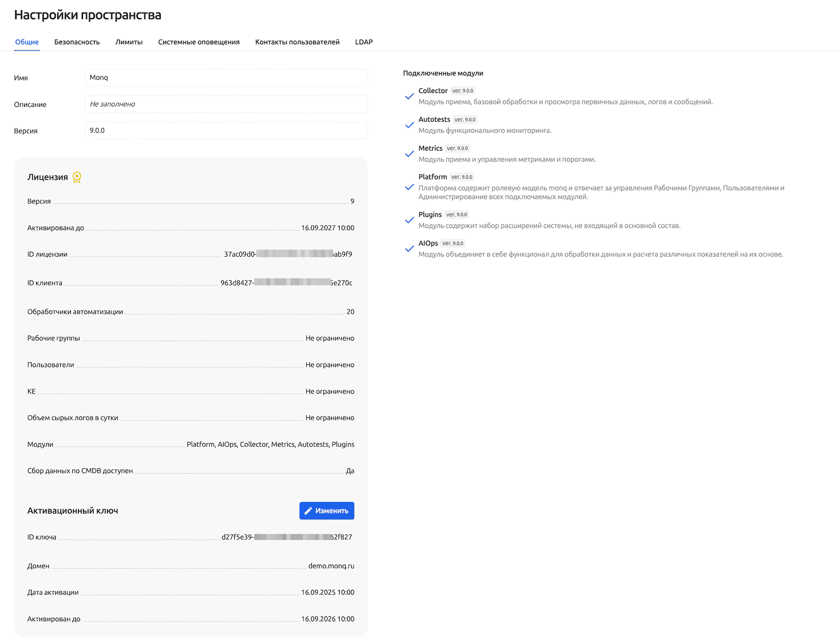Viewport: 840px width, 642px height.
Task: Focus the Описание field
Action: [226, 104]
